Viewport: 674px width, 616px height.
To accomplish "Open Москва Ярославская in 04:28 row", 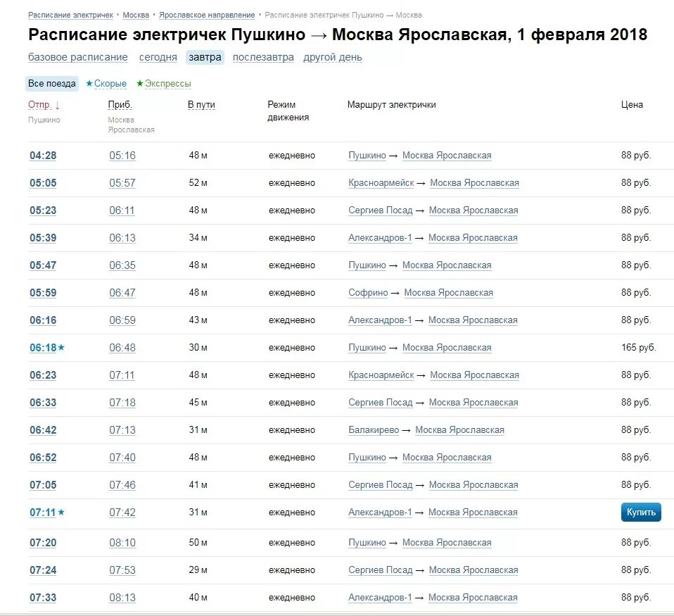I will [x=447, y=156].
